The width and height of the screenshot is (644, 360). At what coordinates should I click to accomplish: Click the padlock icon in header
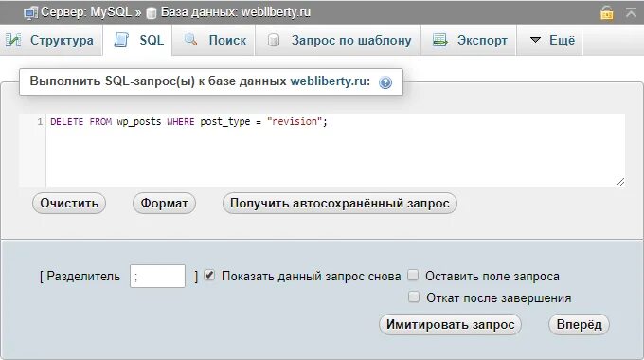point(607,12)
